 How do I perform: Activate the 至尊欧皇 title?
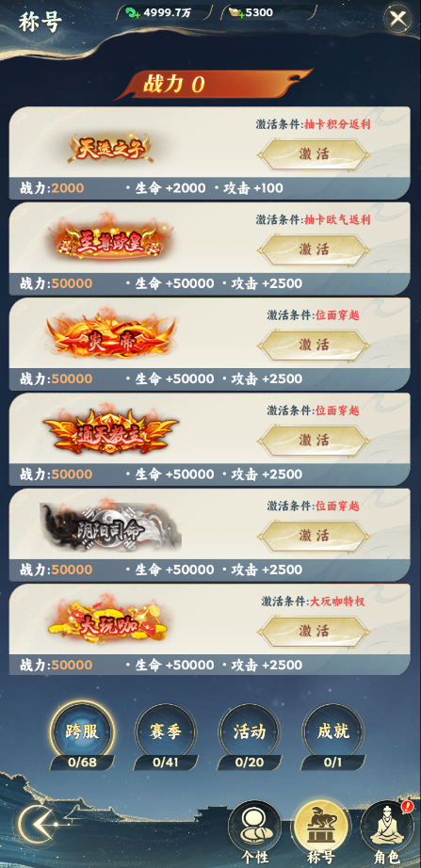(x=314, y=249)
